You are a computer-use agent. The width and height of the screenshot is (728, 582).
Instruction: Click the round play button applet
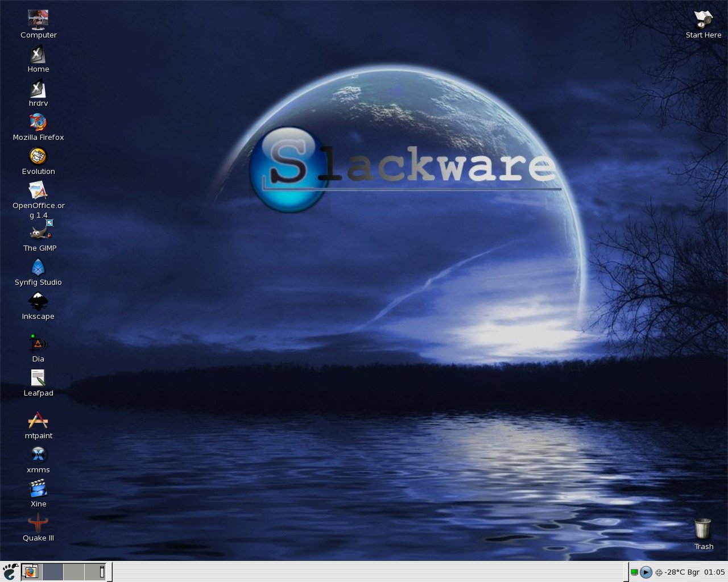tap(646, 572)
